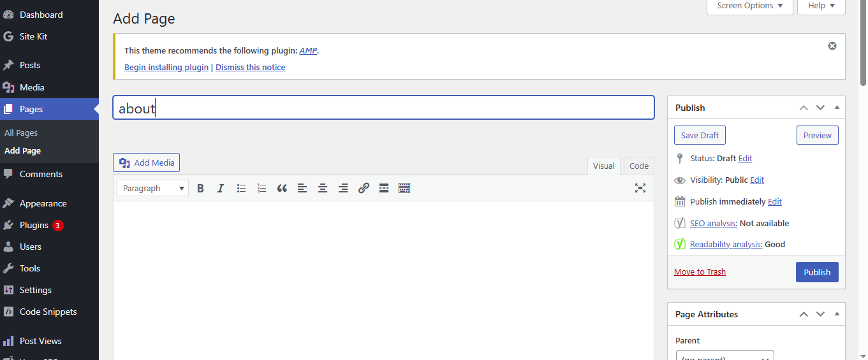The width and height of the screenshot is (868, 360).
Task: Toggle the Publish panel collapse arrow
Action: coord(837,108)
